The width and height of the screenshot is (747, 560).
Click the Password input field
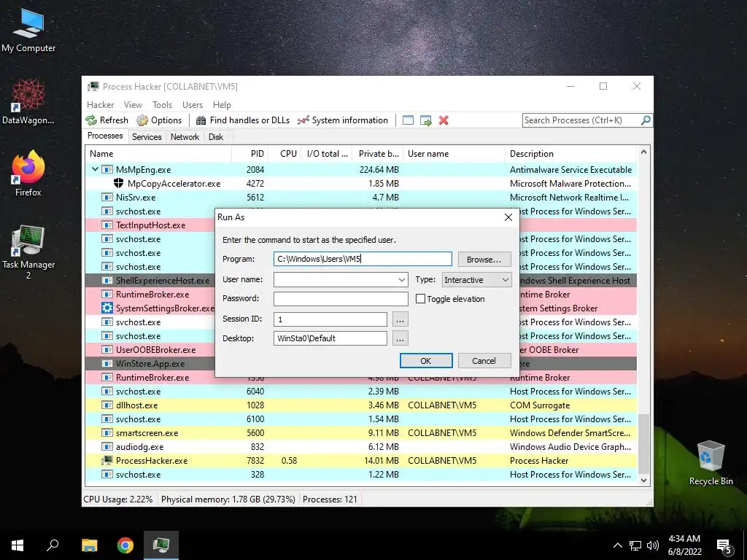(341, 298)
